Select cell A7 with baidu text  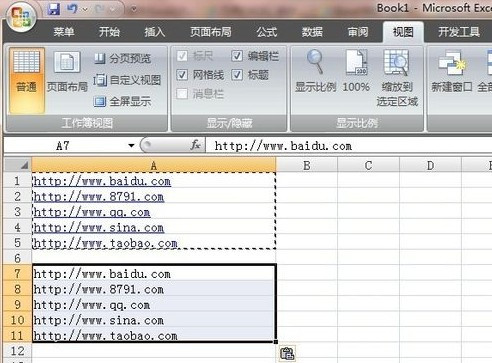[154, 274]
